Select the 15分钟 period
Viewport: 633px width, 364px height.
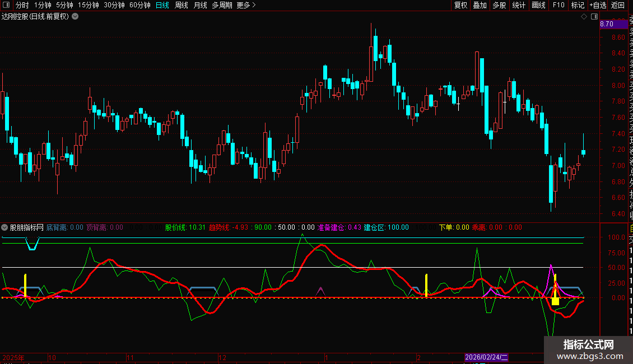coord(89,5)
